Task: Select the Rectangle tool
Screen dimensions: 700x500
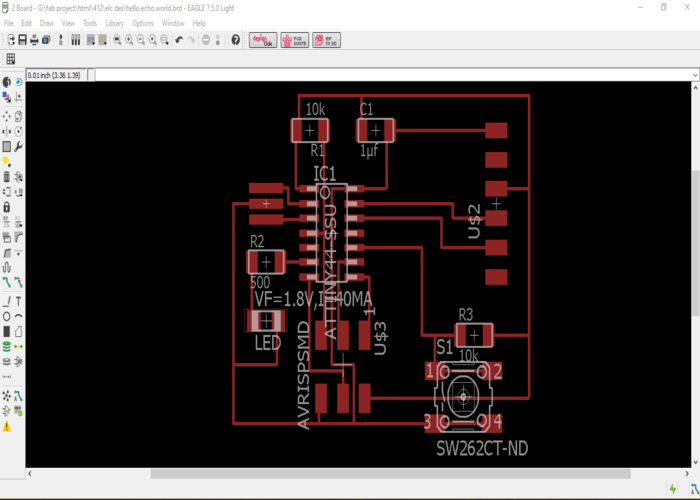Action: click(x=7, y=331)
